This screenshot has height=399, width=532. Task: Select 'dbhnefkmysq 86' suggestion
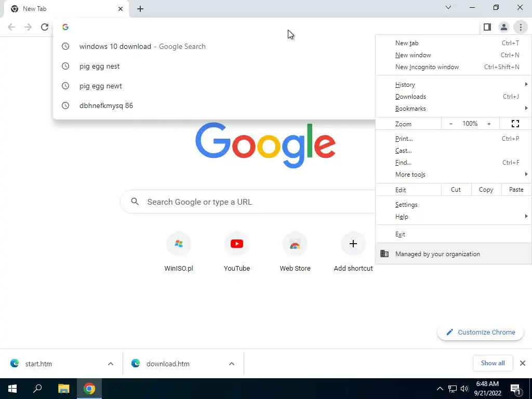(215, 105)
